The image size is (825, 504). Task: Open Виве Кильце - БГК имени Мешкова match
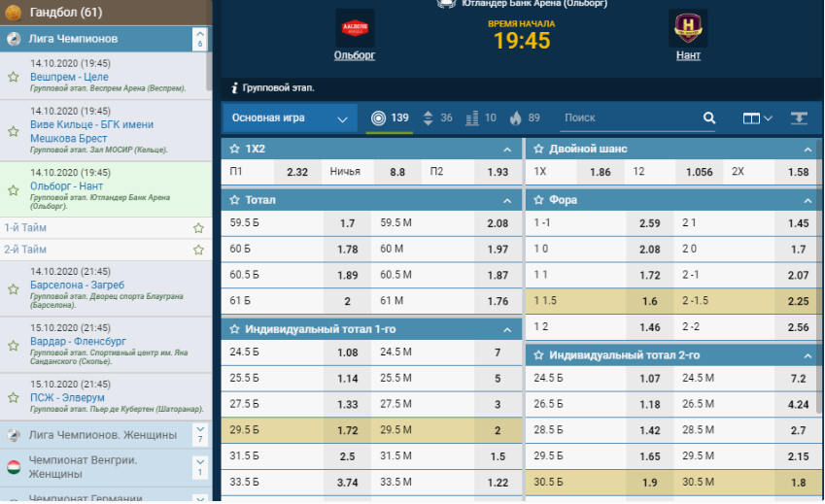pos(91,131)
